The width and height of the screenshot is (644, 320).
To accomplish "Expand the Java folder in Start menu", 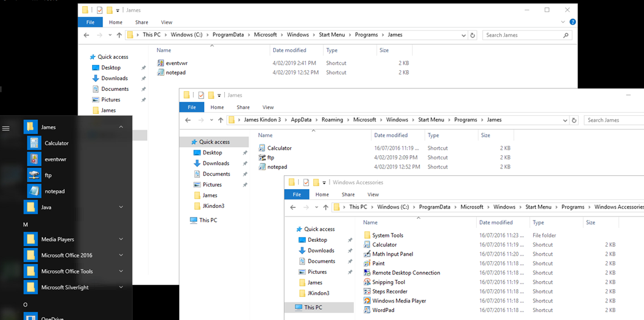I will tap(121, 207).
